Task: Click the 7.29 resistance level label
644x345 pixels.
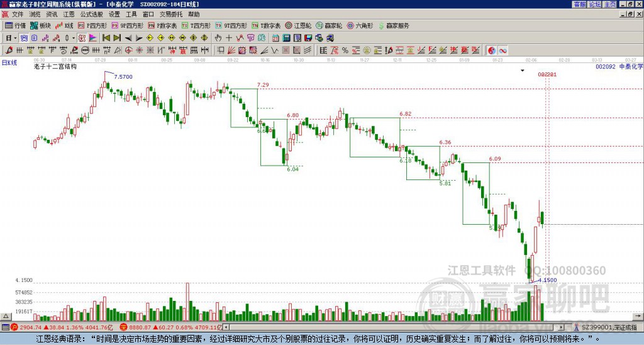Action: click(x=263, y=85)
